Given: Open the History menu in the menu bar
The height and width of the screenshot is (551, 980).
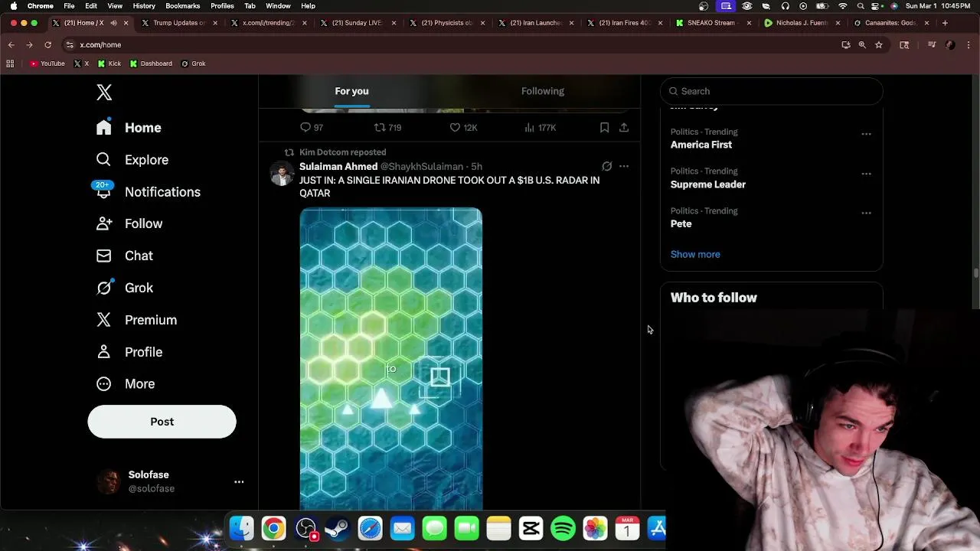Looking at the screenshot, I should pyautogui.click(x=144, y=5).
